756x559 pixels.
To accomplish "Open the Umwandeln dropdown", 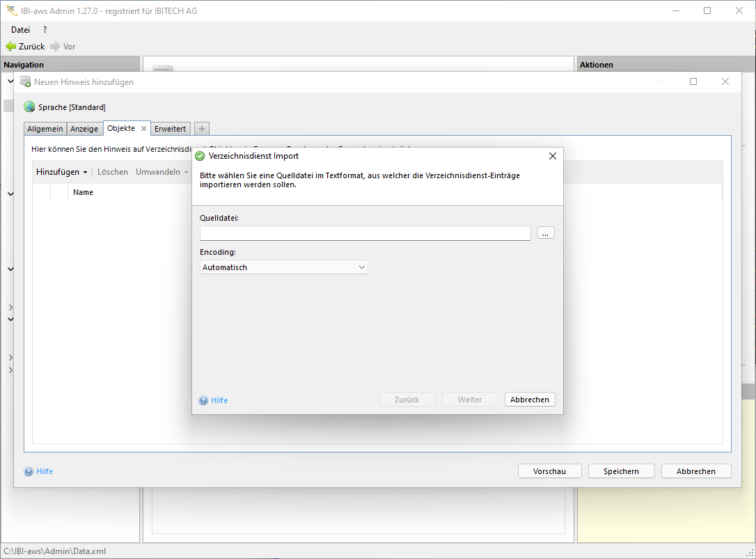I will 162,172.
